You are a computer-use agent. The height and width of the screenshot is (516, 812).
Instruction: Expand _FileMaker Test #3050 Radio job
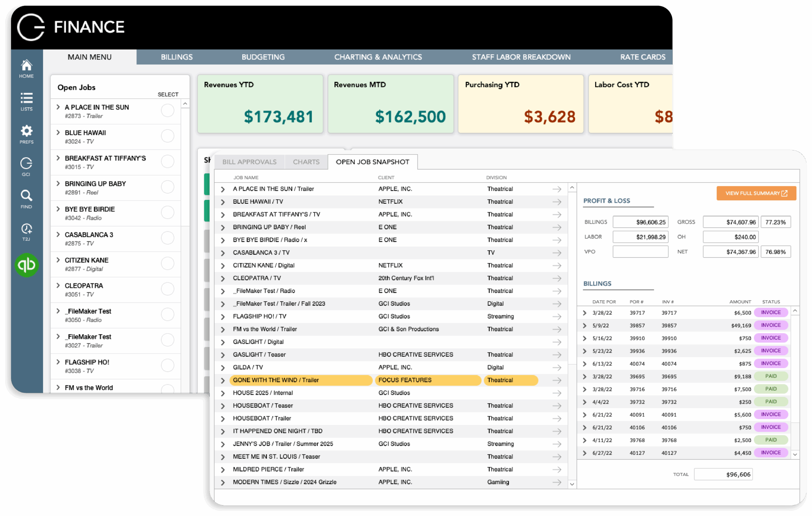pyautogui.click(x=58, y=311)
